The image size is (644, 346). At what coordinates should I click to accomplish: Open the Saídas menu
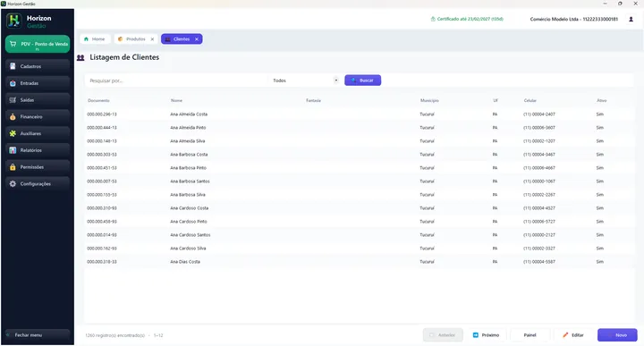click(x=38, y=100)
